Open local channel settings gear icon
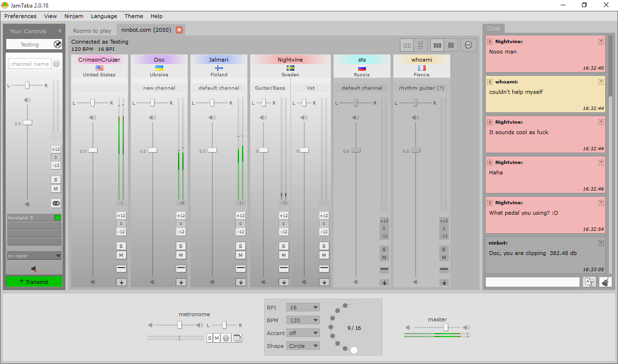The height and width of the screenshot is (364, 618). coord(56,64)
